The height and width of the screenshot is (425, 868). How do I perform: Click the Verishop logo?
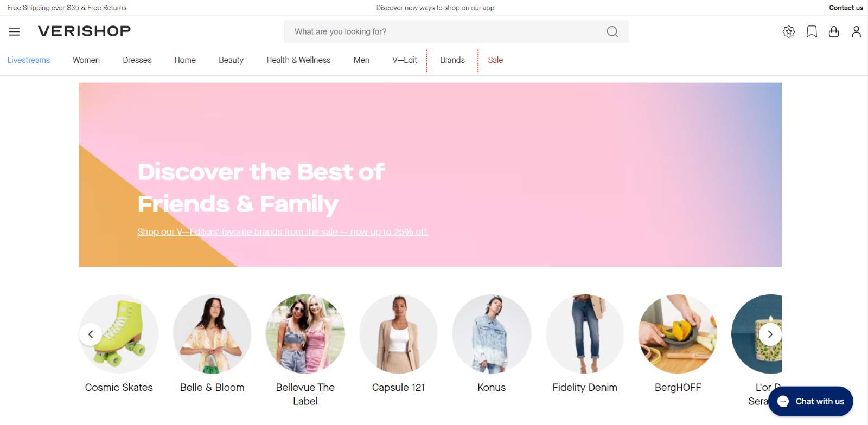click(x=85, y=31)
